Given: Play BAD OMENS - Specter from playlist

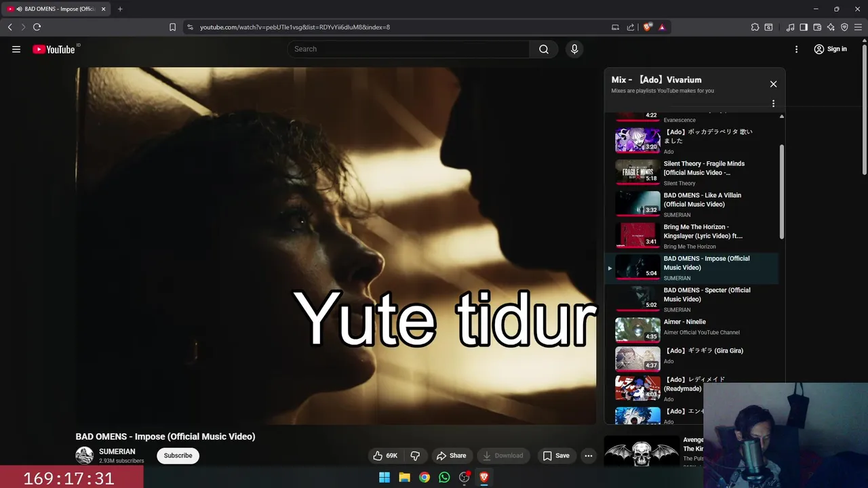Looking at the screenshot, I should click(x=691, y=299).
